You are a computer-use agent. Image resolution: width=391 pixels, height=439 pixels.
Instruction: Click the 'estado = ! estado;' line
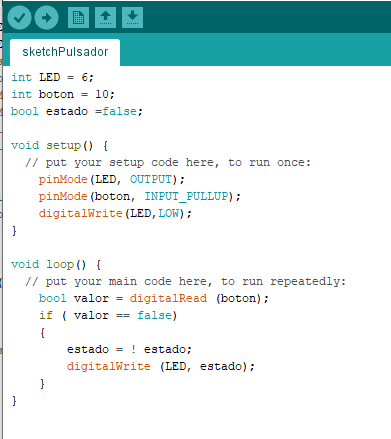[x=129, y=349]
